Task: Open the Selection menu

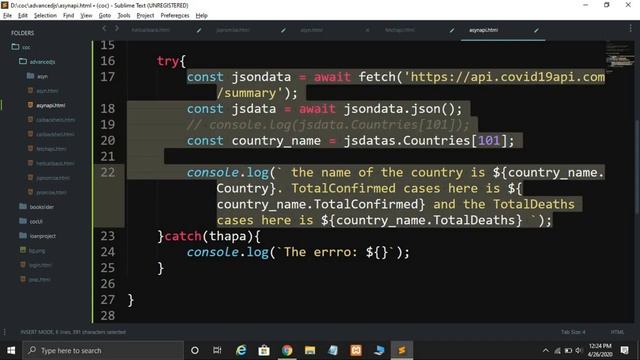Action: click(45, 16)
